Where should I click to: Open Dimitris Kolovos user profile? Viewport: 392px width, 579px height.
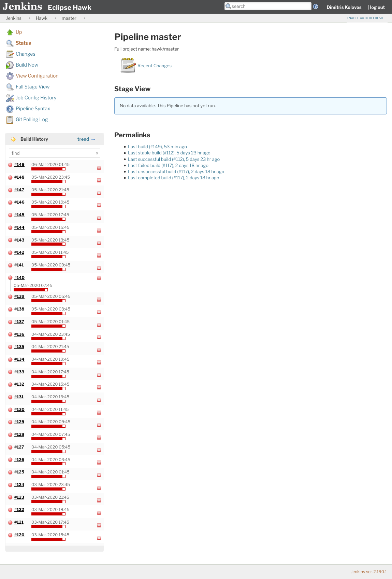(344, 7)
